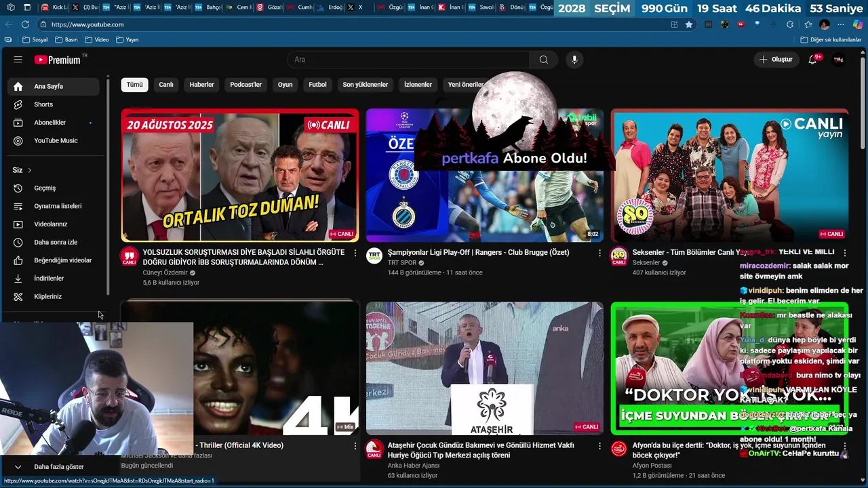Open YouTube Music in sidebar
This screenshot has width=868, height=488.
tap(54, 140)
